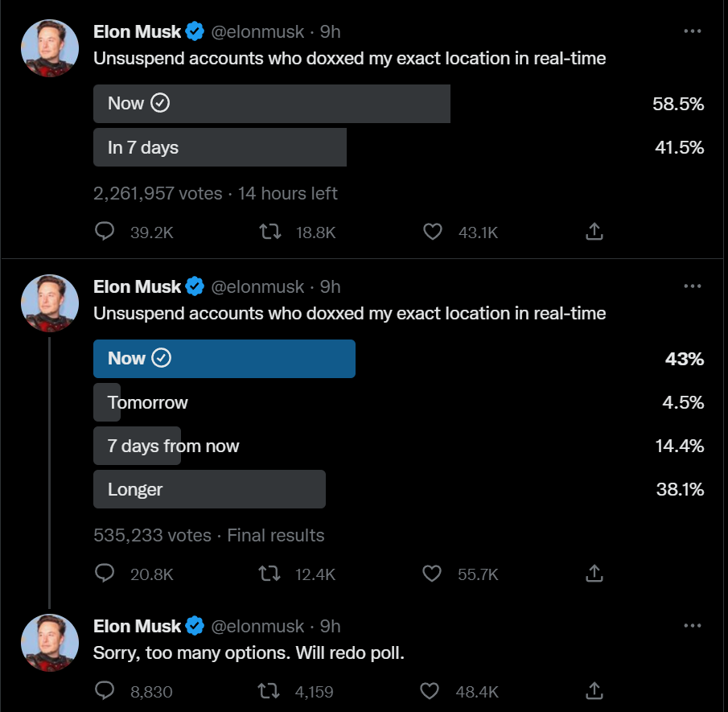Share the first poll tweet

coord(594,233)
